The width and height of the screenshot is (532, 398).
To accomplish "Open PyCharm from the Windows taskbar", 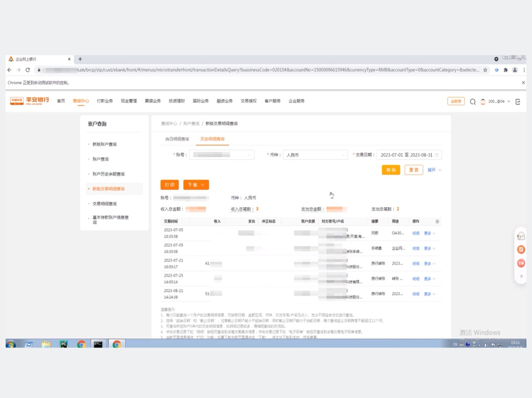I will pyautogui.click(x=63, y=344).
